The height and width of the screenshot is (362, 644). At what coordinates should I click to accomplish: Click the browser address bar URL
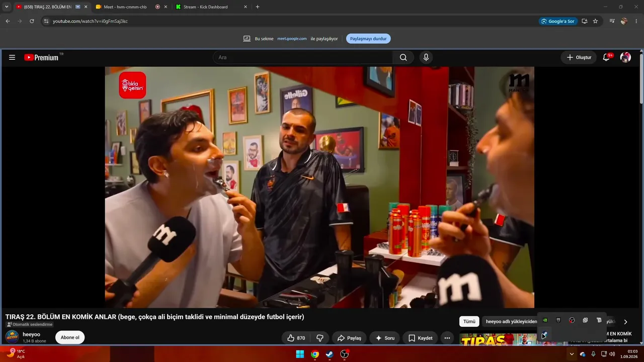click(90, 21)
